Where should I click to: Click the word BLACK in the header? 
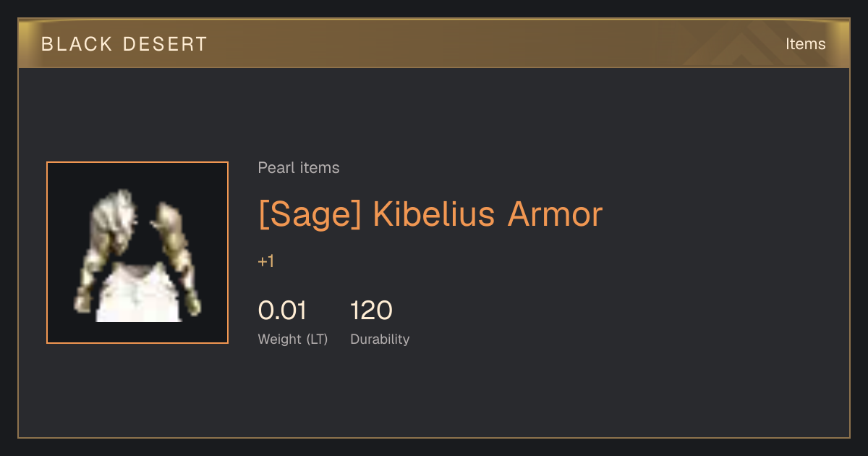click(77, 44)
